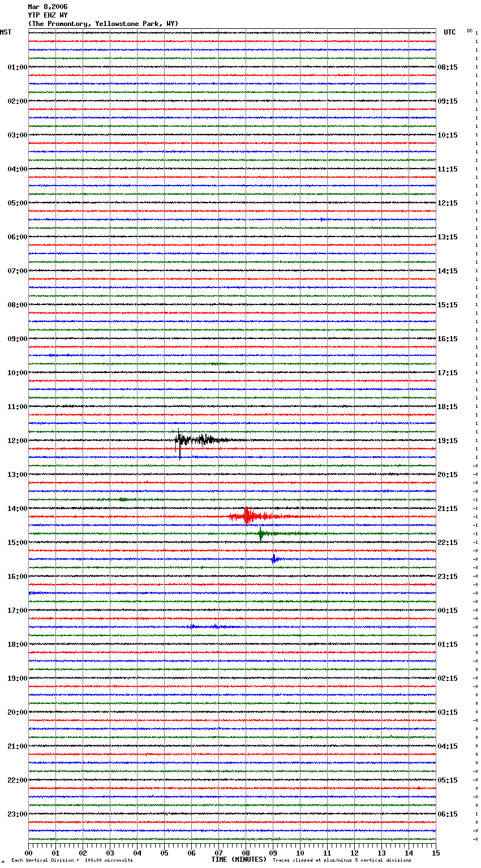Screen dimensions: 481x868
Task: Click the minute '08' tick label on the bottom axis
Action: point(246,853)
